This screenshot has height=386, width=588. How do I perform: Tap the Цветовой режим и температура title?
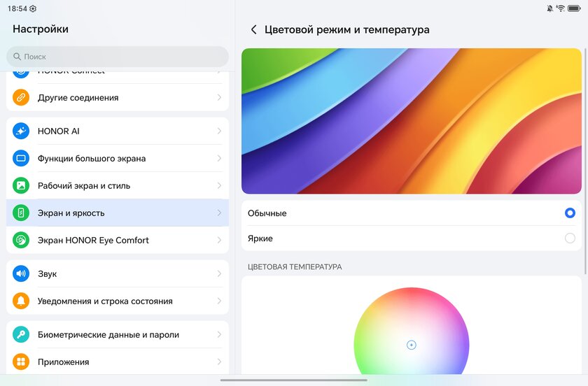click(347, 29)
